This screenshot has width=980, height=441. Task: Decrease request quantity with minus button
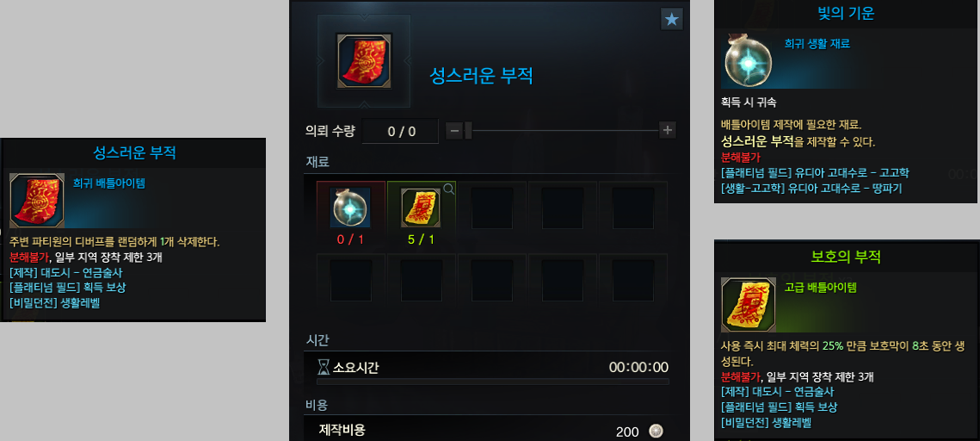[x=454, y=131]
